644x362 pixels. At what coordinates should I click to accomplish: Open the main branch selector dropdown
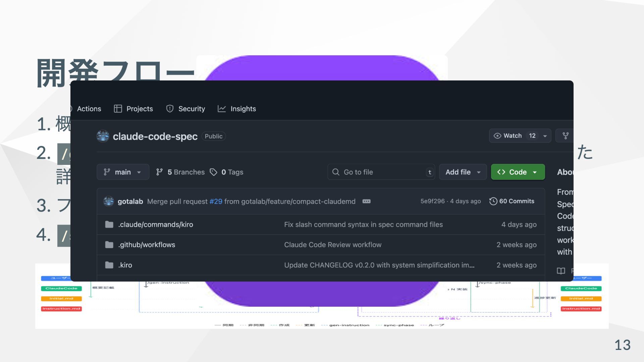click(123, 172)
